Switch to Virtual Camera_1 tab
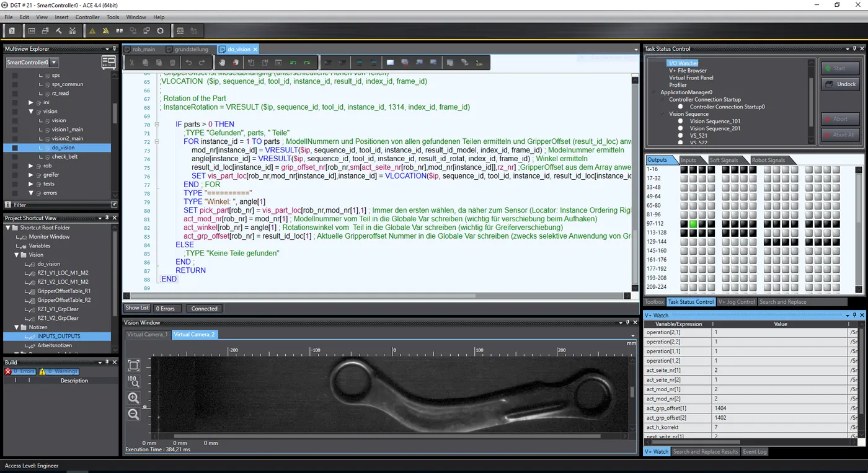 tap(148, 334)
